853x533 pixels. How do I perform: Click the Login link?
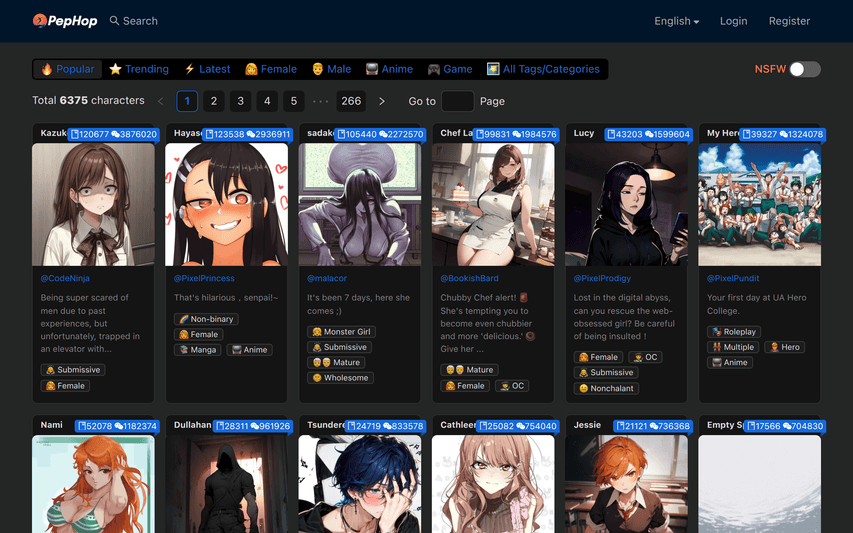click(733, 21)
